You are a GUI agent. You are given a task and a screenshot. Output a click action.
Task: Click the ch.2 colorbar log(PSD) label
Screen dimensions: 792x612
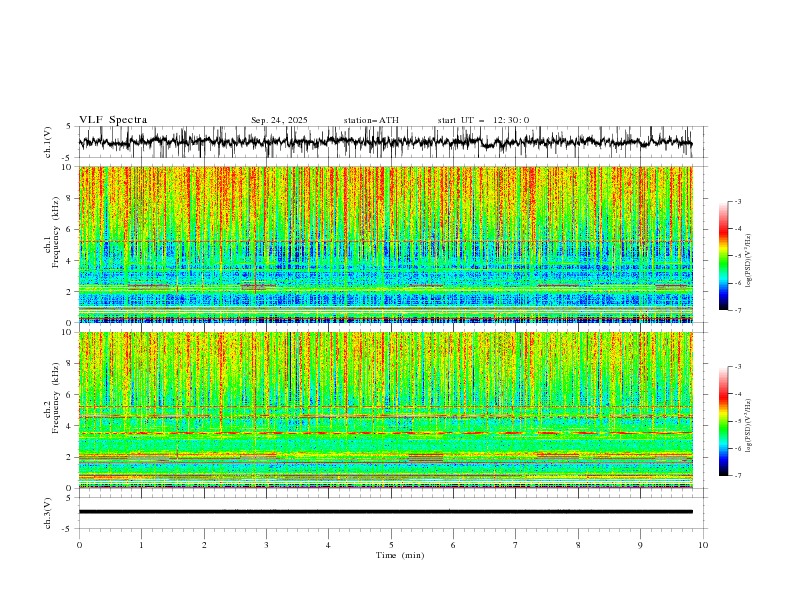coord(748,425)
